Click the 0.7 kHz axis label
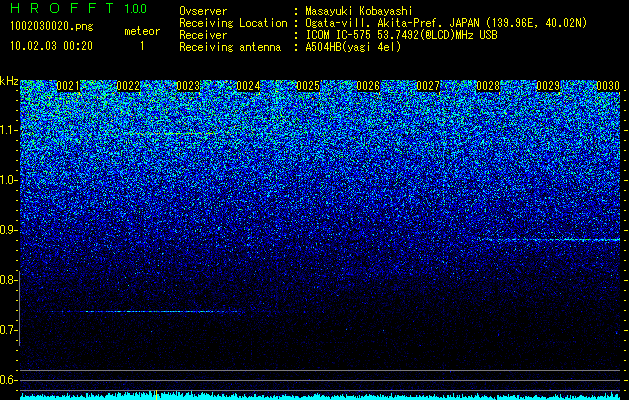Viewport: 629px width, 400px height. pos(7,330)
